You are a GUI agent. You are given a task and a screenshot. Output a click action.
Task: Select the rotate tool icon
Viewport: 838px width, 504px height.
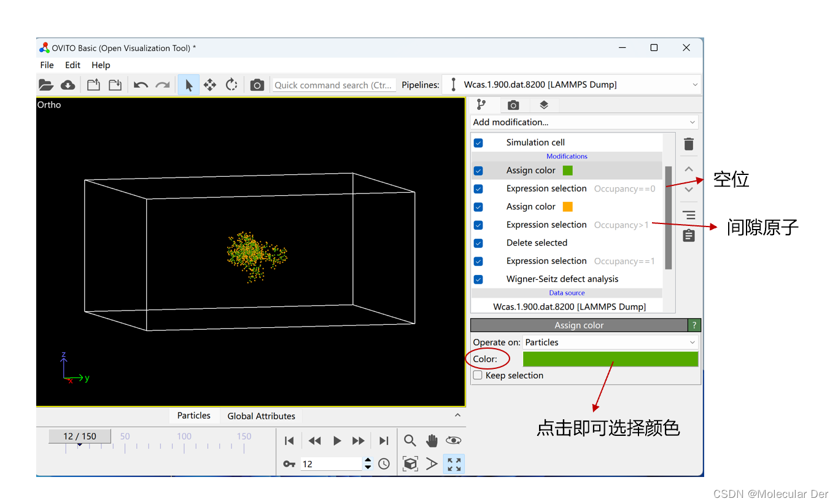pyautogui.click(x=231, y=85)
